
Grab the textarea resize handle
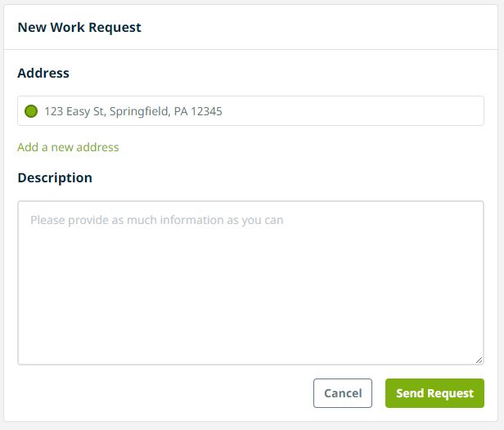479,360
